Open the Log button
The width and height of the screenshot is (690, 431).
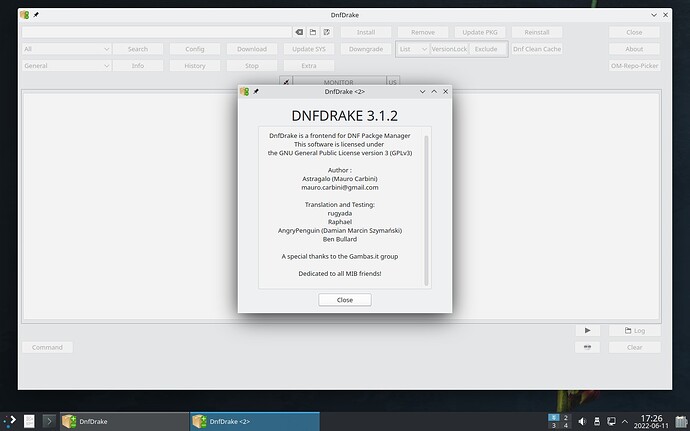[635, 330]
